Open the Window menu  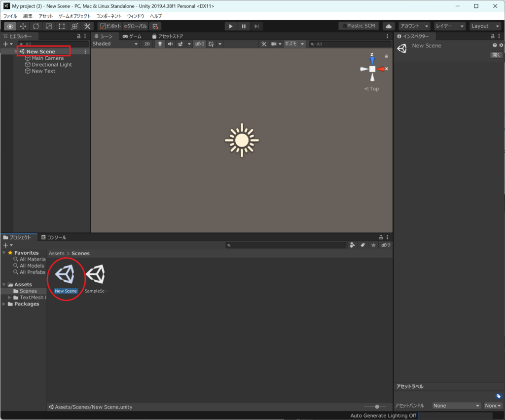pos(136,16)
